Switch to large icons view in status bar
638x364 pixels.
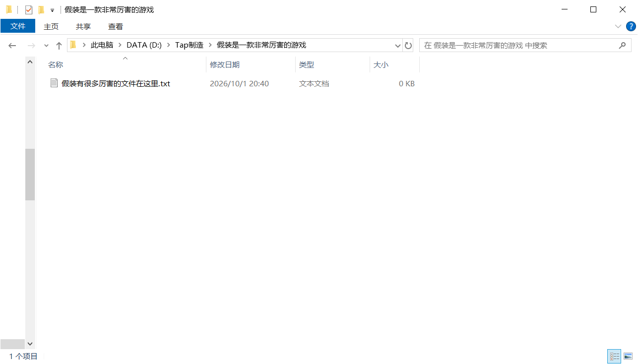click(628, 356)
